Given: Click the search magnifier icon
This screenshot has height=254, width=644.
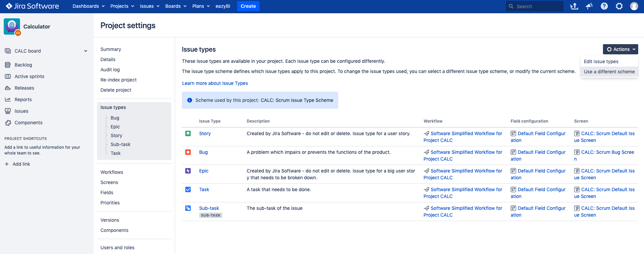Looking at the screenshot, I should (511, 6).
